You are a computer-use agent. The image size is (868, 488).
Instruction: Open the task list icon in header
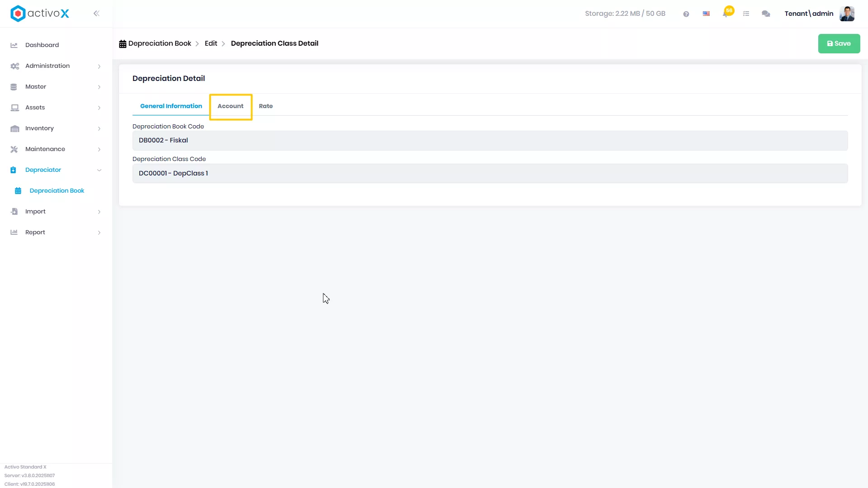tap(746, 14)
